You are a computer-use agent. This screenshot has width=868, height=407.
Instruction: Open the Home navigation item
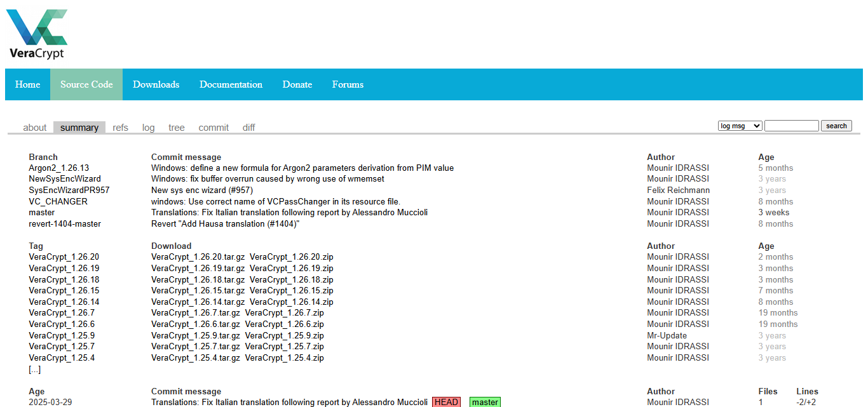point(28,84)
